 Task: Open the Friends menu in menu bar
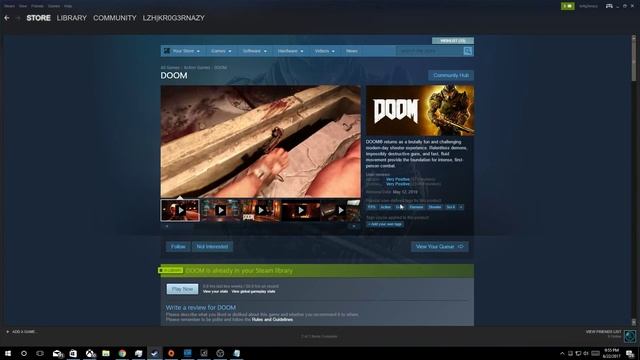37,6
